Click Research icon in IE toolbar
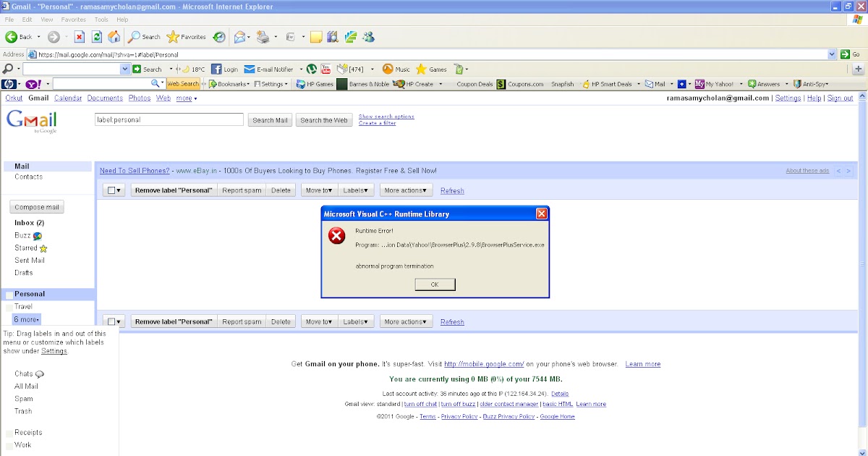This screenshot has width=868, height=456. click(x=333, y=37)
